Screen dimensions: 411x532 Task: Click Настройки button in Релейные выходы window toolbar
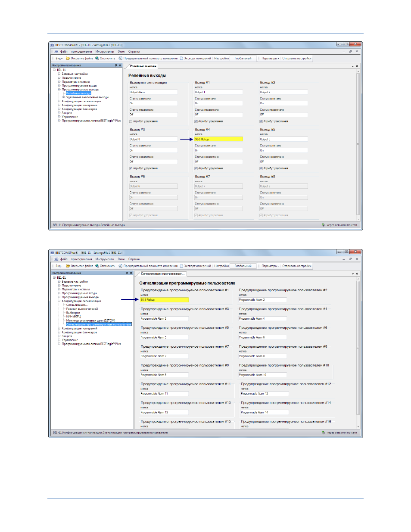(x=221, y=58)
